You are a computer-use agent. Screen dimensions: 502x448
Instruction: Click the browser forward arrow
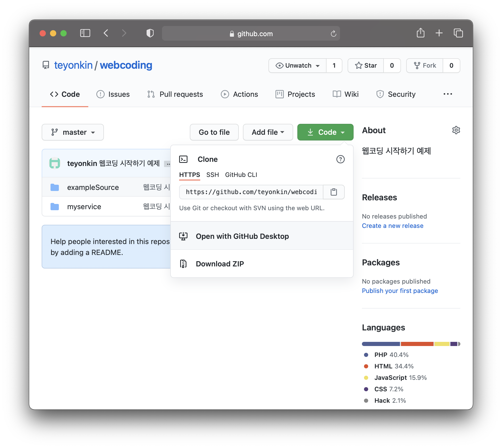(124, 33)
